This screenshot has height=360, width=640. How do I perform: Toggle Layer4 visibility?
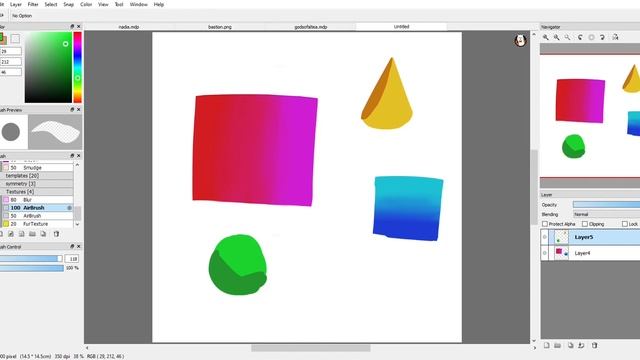[x=544, y=253]
